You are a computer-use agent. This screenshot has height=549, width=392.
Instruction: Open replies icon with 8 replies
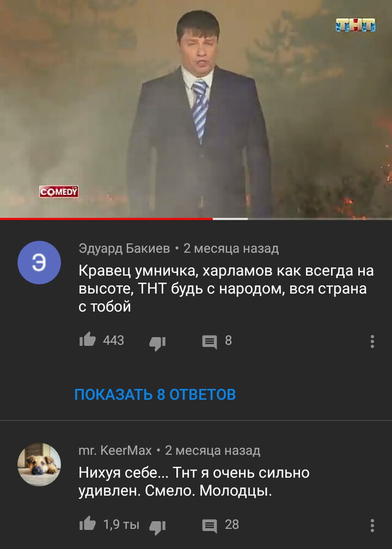[x=210, y=342]
